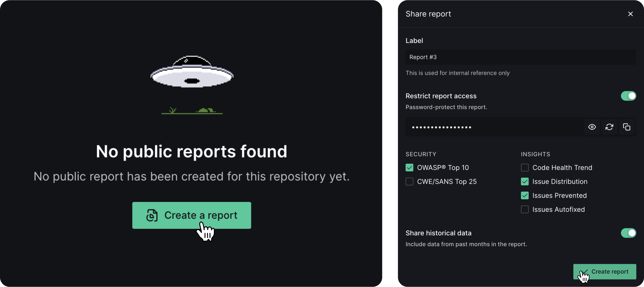Uncheck Issue Distribution checkbox
The width and height of the screenshot is (644, 287).
point(525,182)
